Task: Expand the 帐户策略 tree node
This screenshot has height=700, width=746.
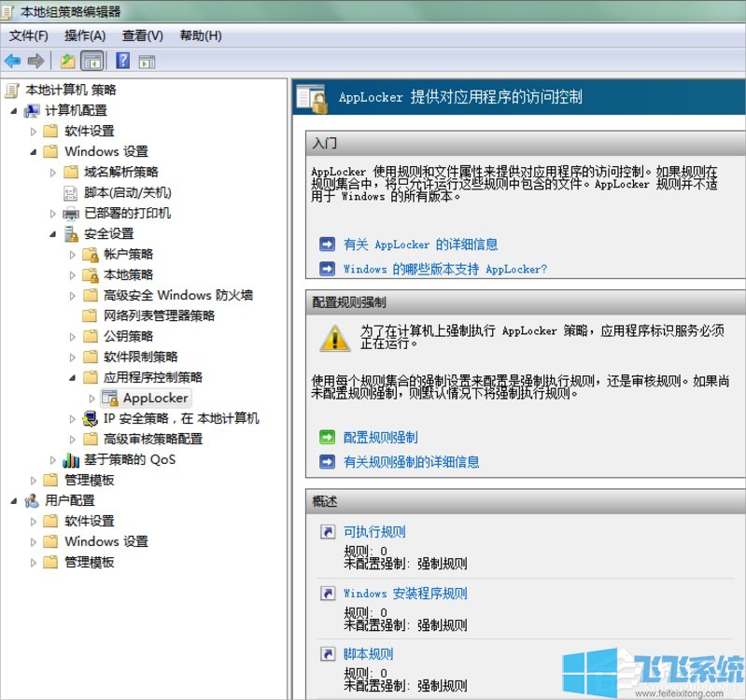Action: click(x=73, y=254)
